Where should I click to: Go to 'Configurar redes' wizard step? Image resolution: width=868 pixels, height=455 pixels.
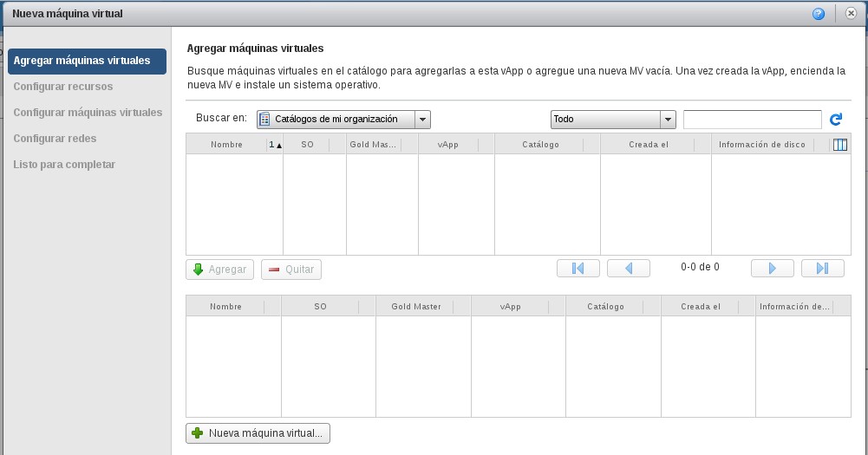[55, 139]
